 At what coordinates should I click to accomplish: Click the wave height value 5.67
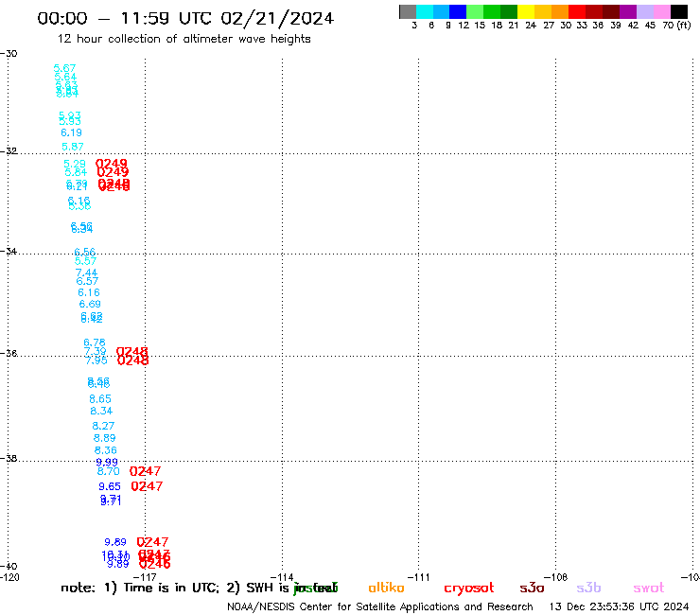point(64,68)
